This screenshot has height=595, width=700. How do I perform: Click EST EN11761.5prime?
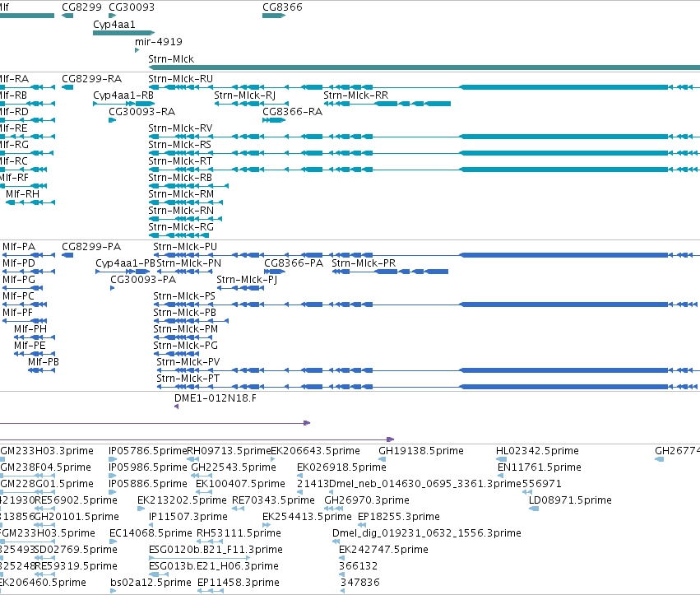[x=540, y=467]
